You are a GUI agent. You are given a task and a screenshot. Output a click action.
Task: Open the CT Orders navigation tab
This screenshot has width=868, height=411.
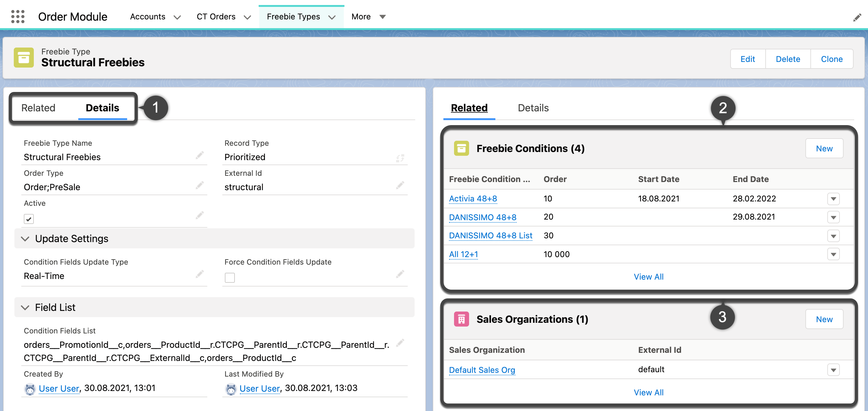pos(216,17)
